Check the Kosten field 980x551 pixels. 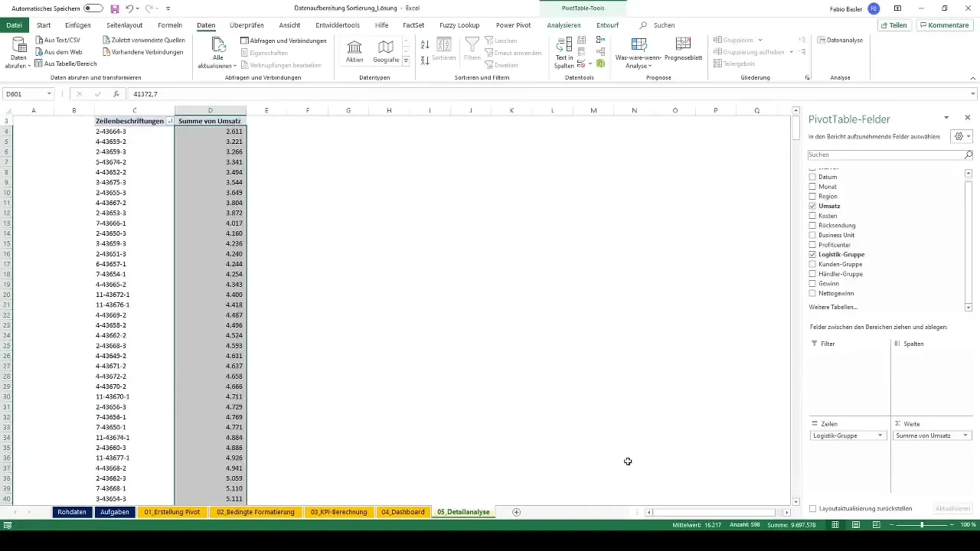(813, 216)
